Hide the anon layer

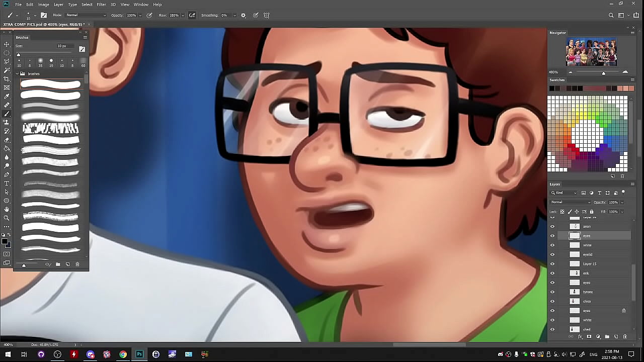point(552,226)
